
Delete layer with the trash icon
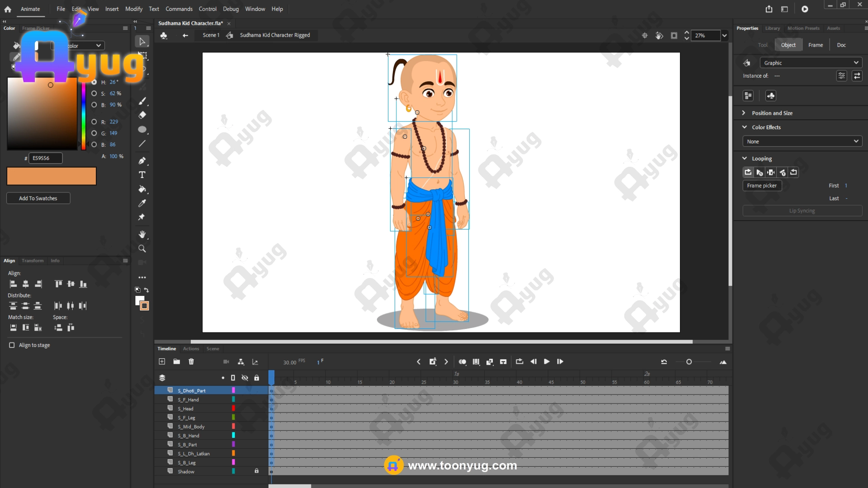191,361
